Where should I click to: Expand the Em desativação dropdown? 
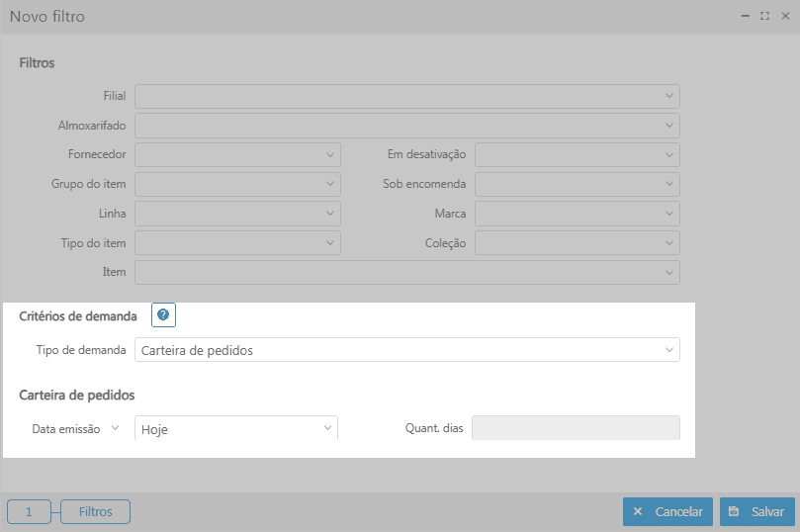pos(577,155)
